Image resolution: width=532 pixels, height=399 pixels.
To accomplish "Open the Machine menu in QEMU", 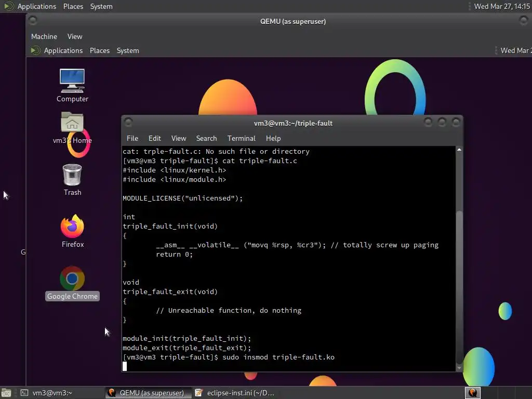I will (x=44, y=36).
